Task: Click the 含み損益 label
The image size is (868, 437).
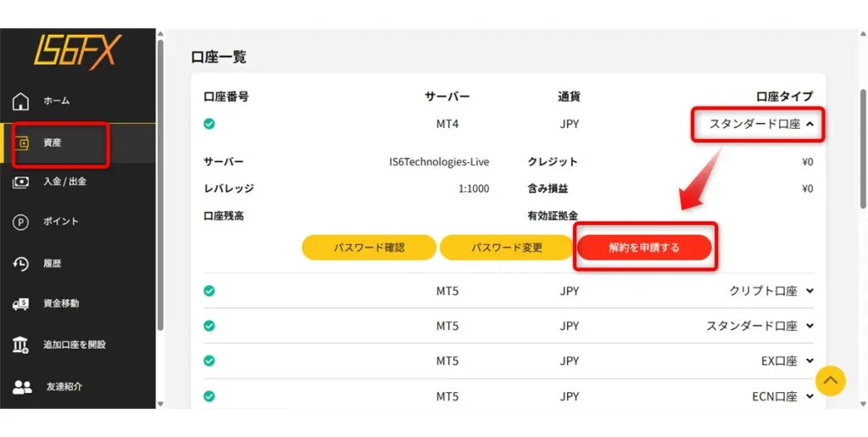Action: point(548,189)
